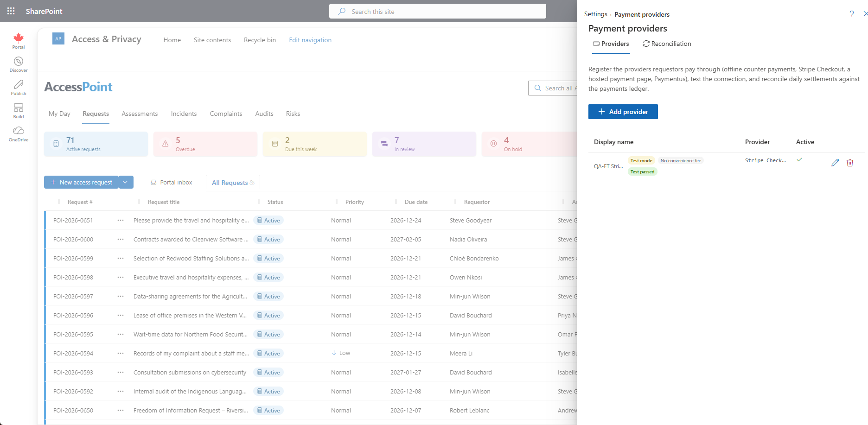Image resolution: width=868 pixels, height=425 pixels.
Task: Open the Recycle bin link
Action: pos(260,40)
